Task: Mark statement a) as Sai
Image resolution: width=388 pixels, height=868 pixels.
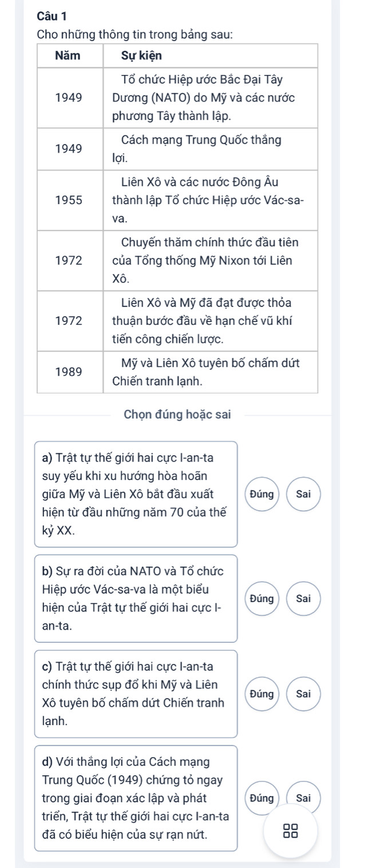Action: tap(303, 493)
